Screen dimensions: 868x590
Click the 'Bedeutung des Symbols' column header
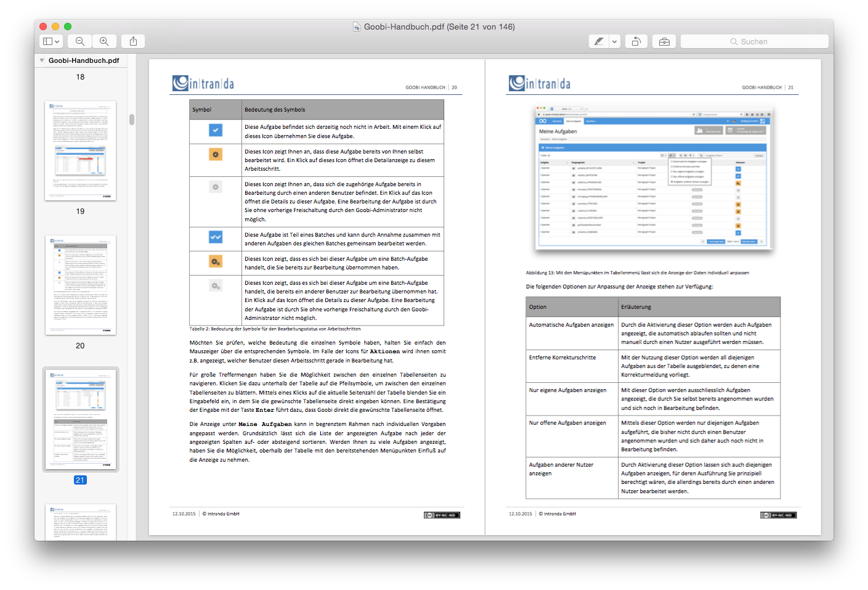point(343,110)
